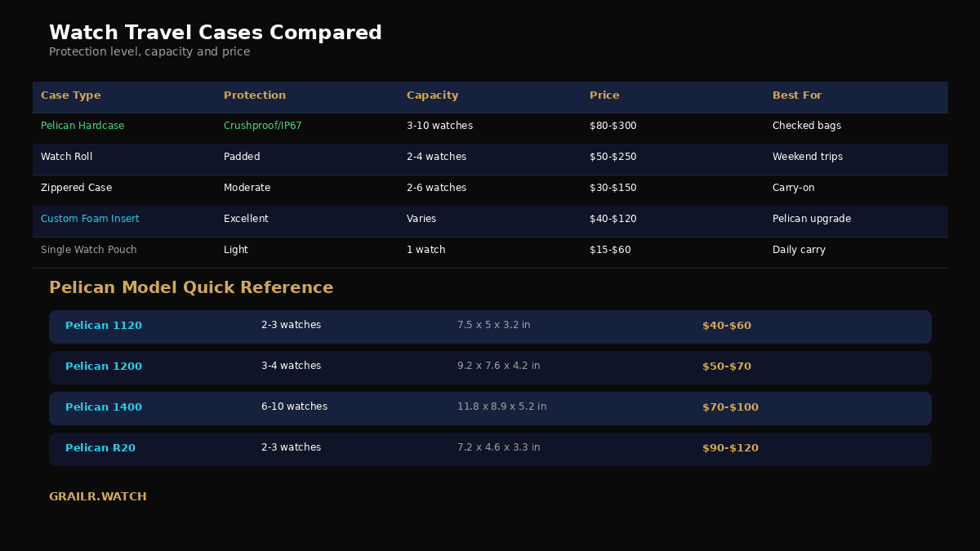Viewport: 980px width, 551px height.
Task: Click the '1 watch' capacity cell
Action: [x=426, y=250]
